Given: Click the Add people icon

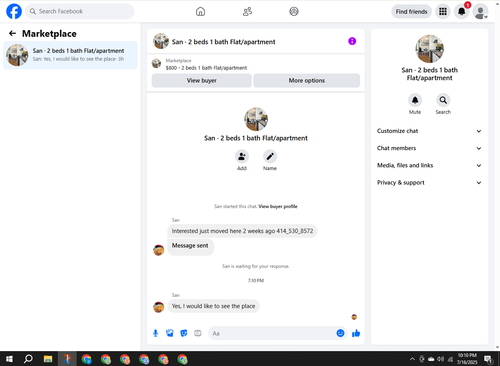Looking at the screenshot, I should pos(242,156).
